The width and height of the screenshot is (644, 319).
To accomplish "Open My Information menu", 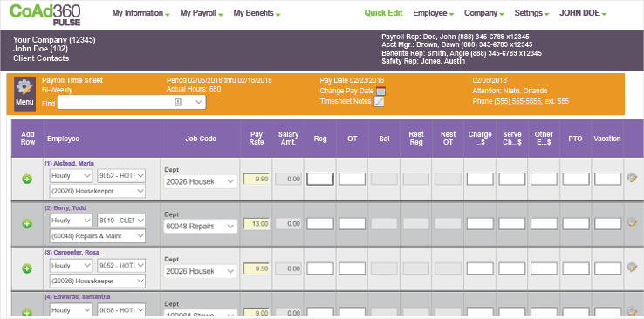I will (x=140, y=13).
